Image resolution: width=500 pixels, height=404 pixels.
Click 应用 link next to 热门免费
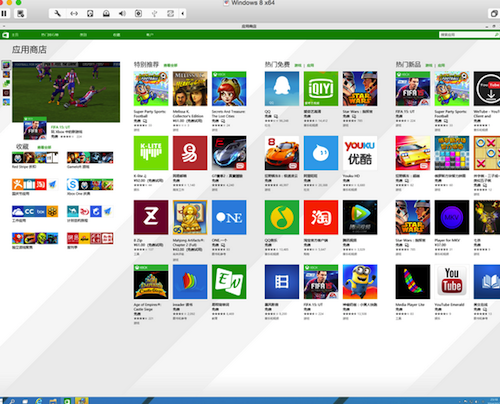click(x=310, y=65)
